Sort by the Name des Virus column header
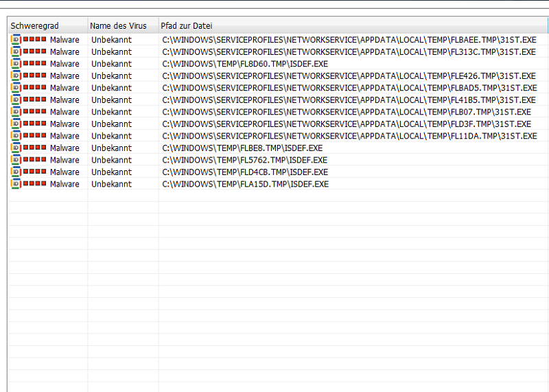 click(123, 25)
